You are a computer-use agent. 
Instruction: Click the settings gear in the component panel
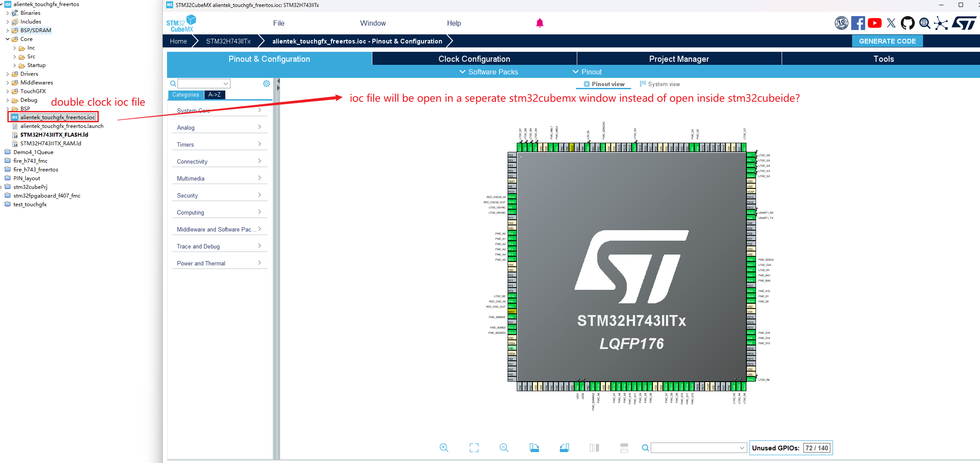(267, 83)
